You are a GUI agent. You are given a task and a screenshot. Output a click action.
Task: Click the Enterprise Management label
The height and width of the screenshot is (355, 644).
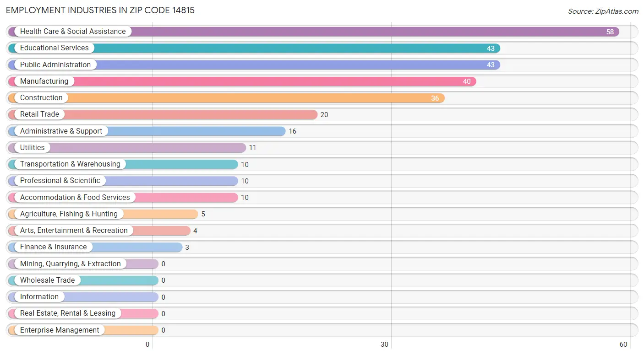[60, 330]
